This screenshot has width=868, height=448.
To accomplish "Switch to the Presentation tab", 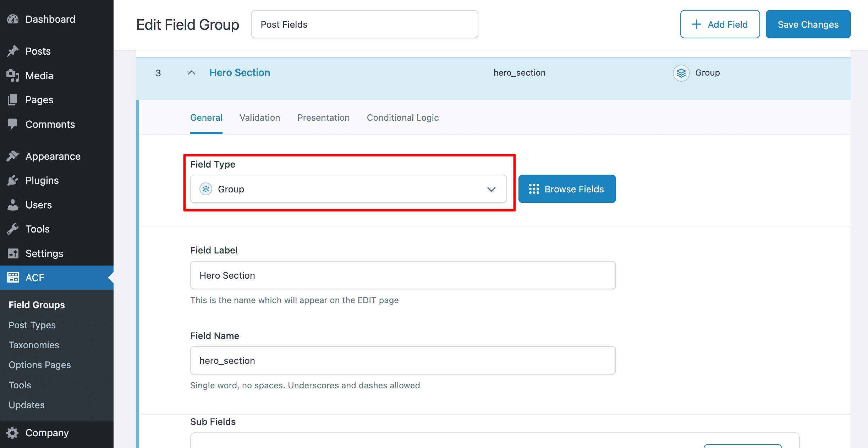I will tap(323, 118).
